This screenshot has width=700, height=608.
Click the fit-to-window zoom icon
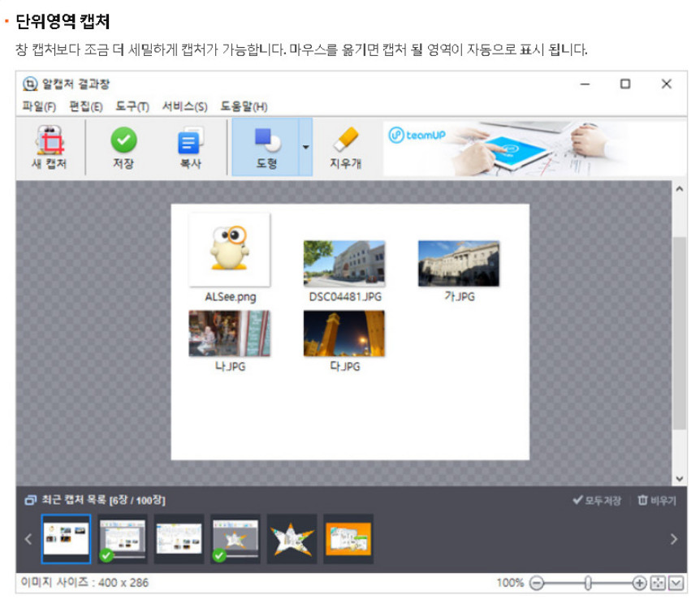point(658,583)
